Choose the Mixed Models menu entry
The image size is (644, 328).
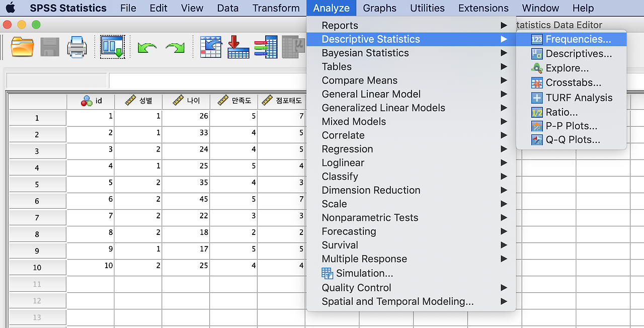click(411, 122)
